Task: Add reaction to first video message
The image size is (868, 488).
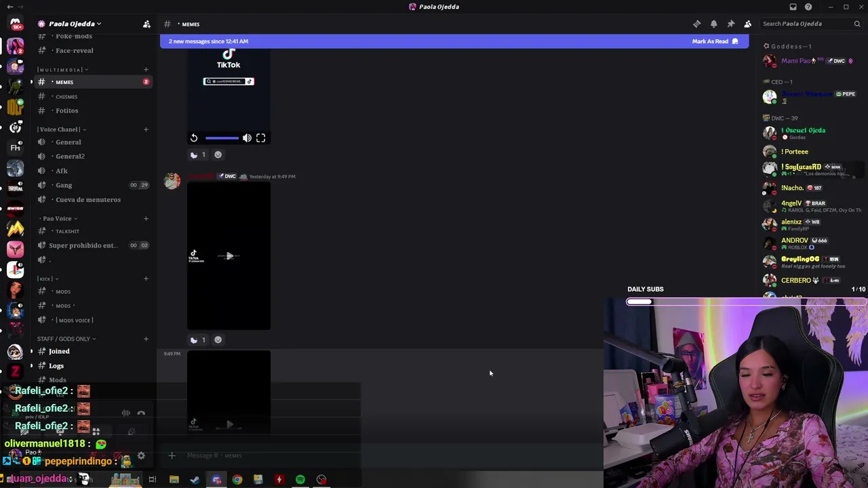Action: tap(218, 155)
